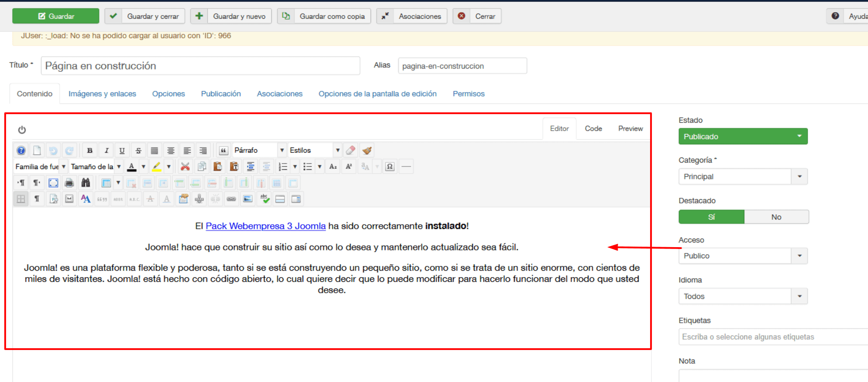Toggle fullscreen editor mode
Image resolution: width=868 pixels, height=382 pixels.
(53, 183)
